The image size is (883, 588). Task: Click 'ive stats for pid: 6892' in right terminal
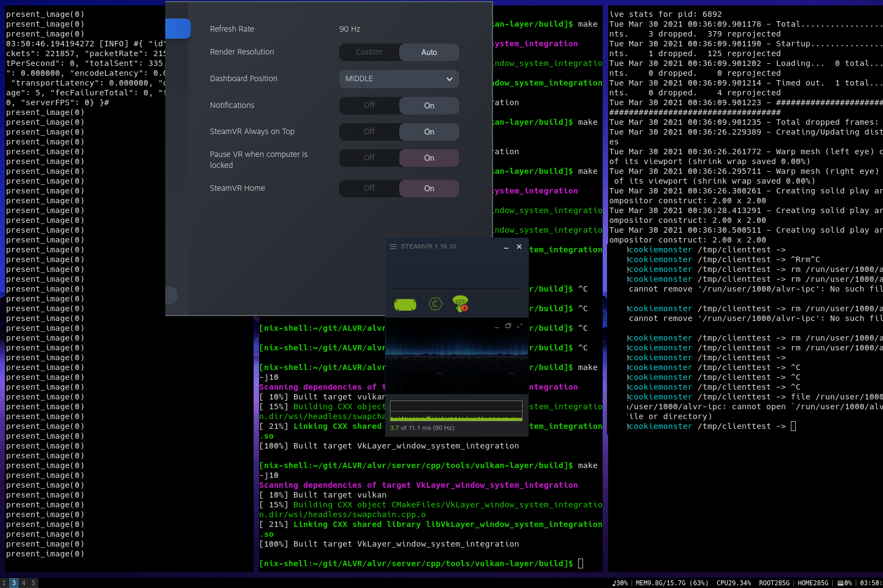point(665,14)
